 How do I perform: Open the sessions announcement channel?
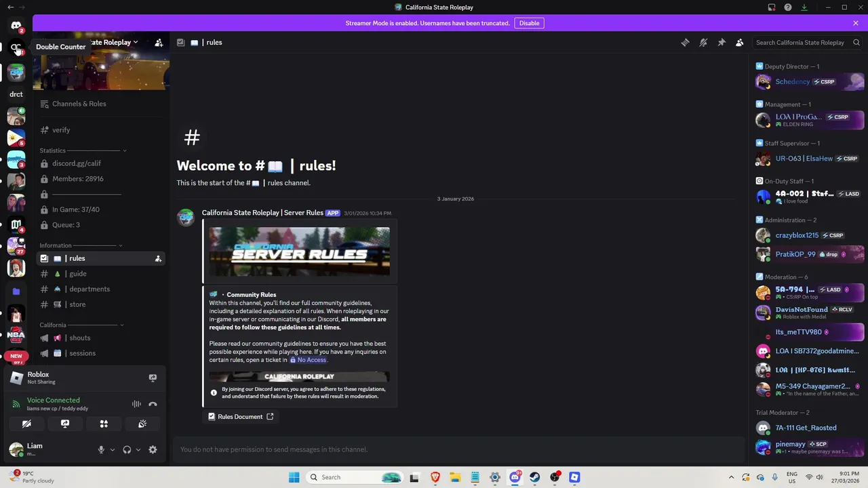point(100,353)
